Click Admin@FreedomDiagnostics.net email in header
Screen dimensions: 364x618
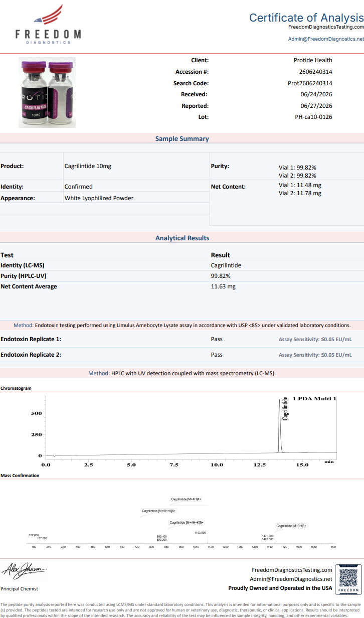326,39
